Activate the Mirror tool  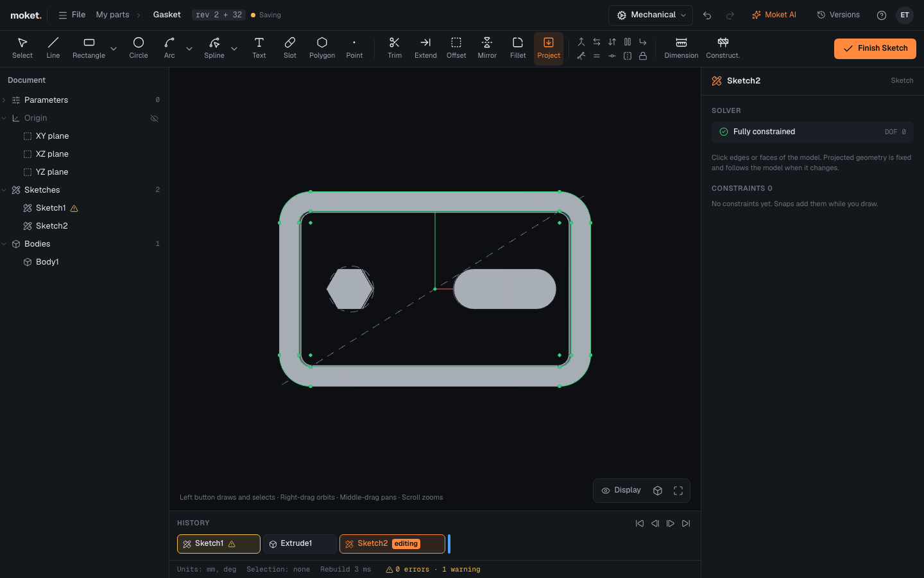487,48
